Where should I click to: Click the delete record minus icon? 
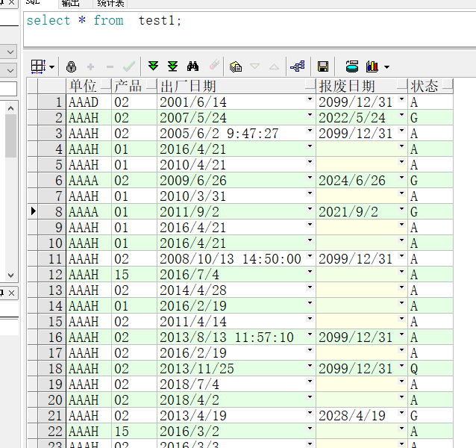(110, 66)
